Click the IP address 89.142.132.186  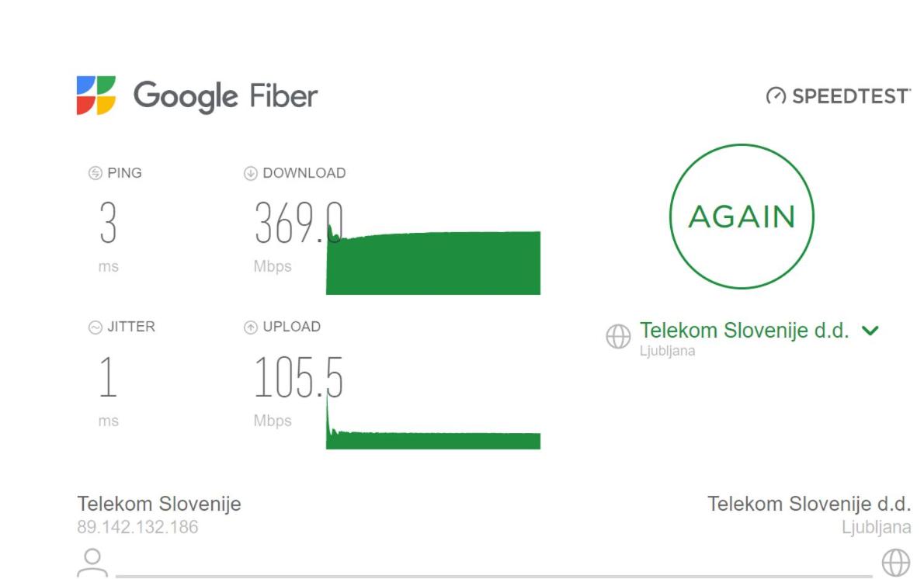click(x=137, y=526)
